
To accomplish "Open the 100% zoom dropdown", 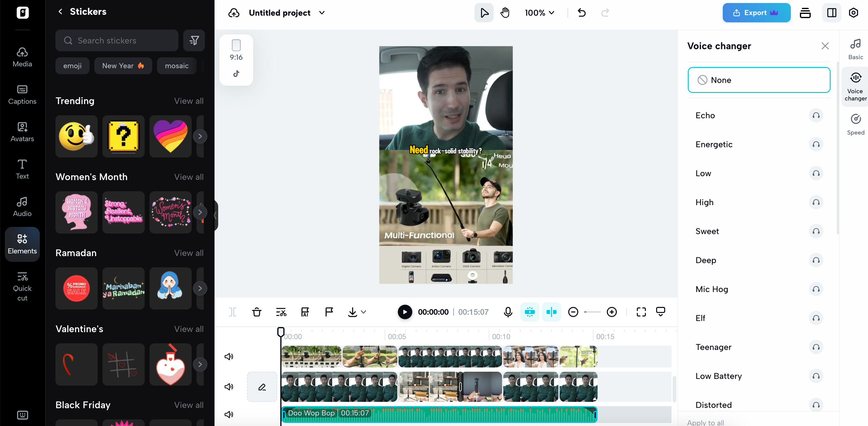I will tap(539, 13).
